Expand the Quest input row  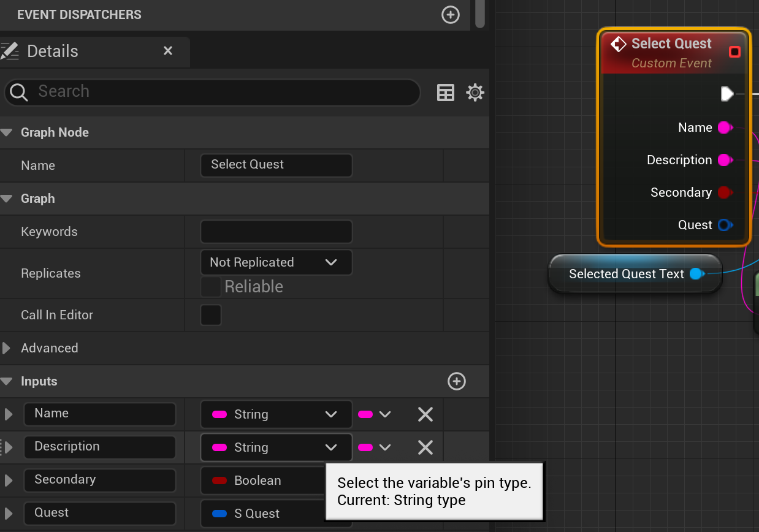9,514
